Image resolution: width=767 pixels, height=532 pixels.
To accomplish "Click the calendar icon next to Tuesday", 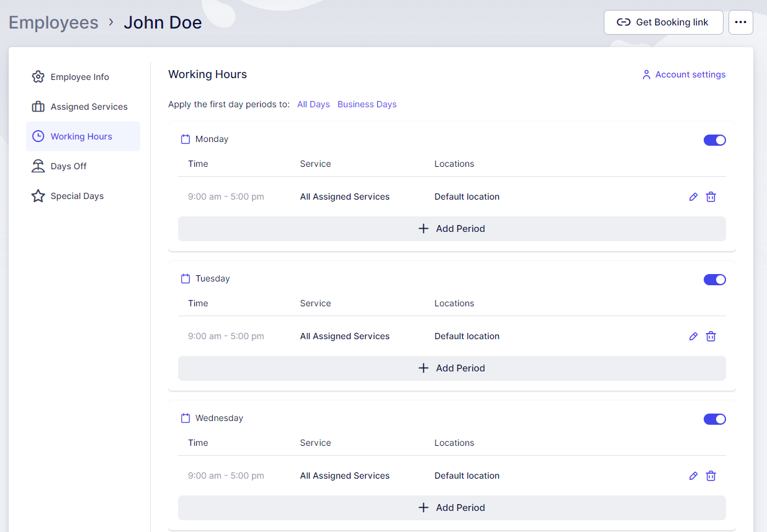I will pos(185,278).
